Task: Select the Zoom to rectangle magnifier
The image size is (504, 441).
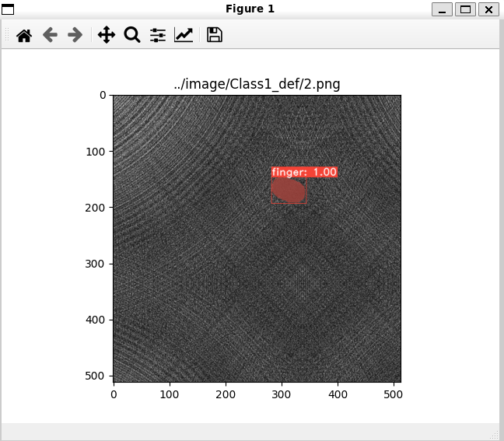Action: pos(132,35)
